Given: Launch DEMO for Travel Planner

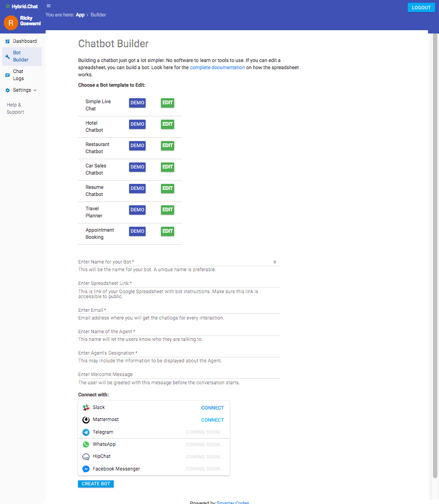Looking at the screenshot, I should 137,210.
